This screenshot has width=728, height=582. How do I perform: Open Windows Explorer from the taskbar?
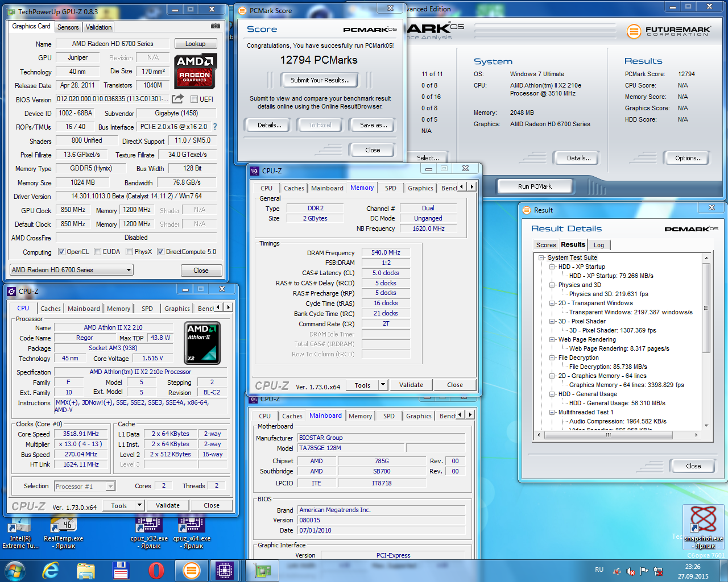[85, 570]
